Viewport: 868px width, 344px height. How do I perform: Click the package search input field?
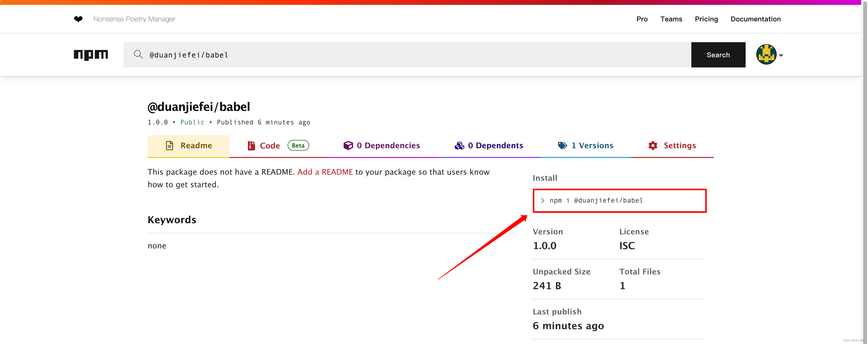coord(404,55)
